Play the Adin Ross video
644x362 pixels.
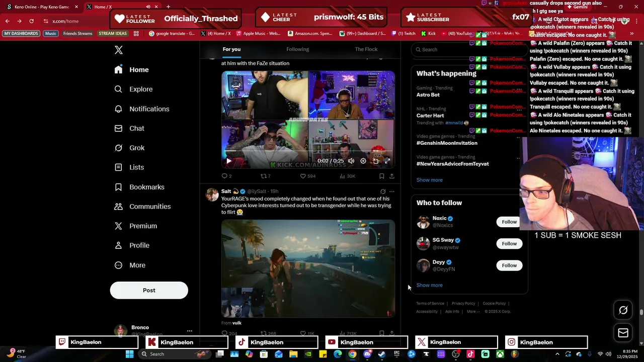(x=228, y=161)
